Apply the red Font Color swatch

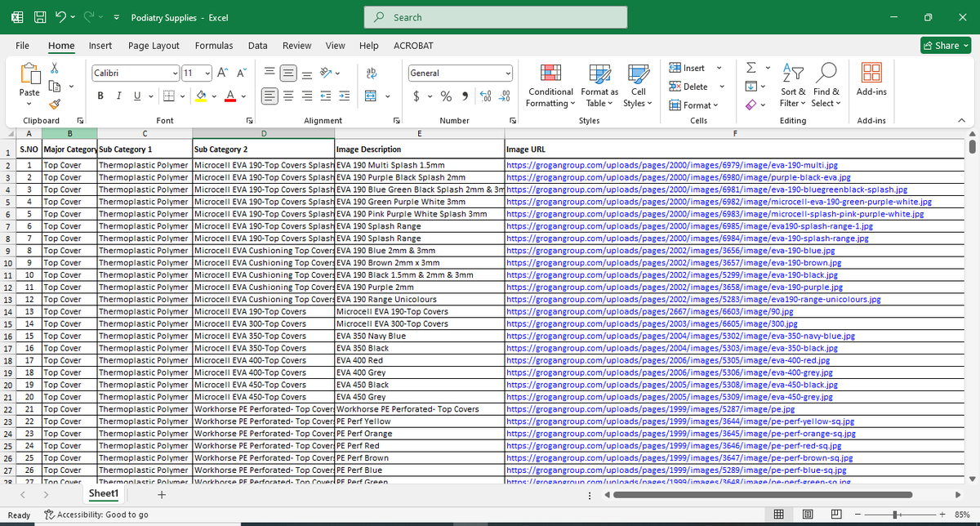[x=229, y=96]
